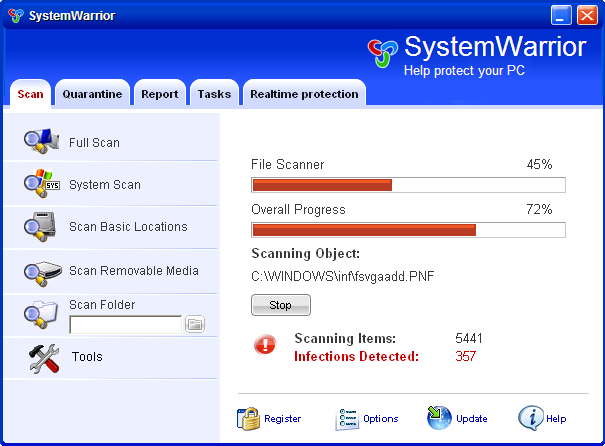Click the SystemWarrior title bar logo icon
This screenshot has height=446, width=605.
pos(16,15)
